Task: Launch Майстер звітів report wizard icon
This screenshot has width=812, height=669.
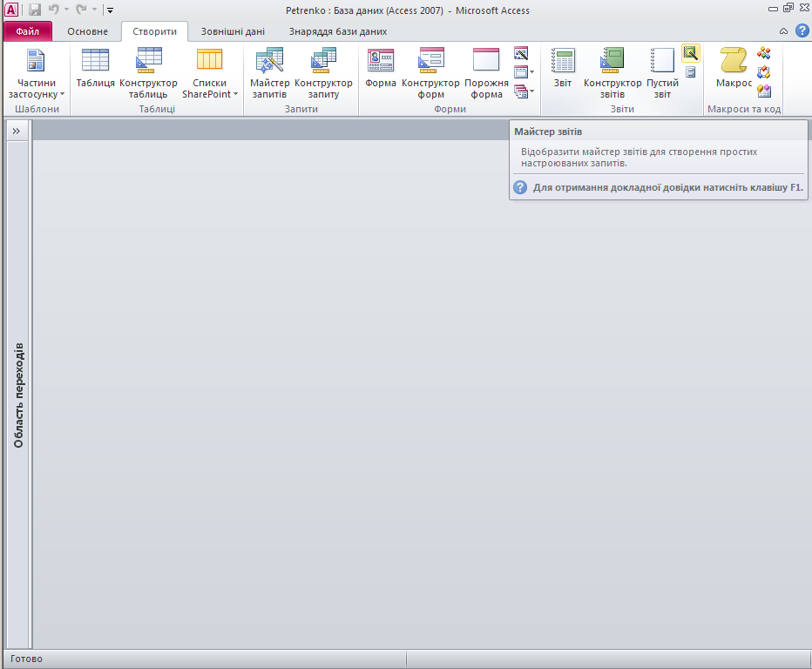Action: click(691, 53)
